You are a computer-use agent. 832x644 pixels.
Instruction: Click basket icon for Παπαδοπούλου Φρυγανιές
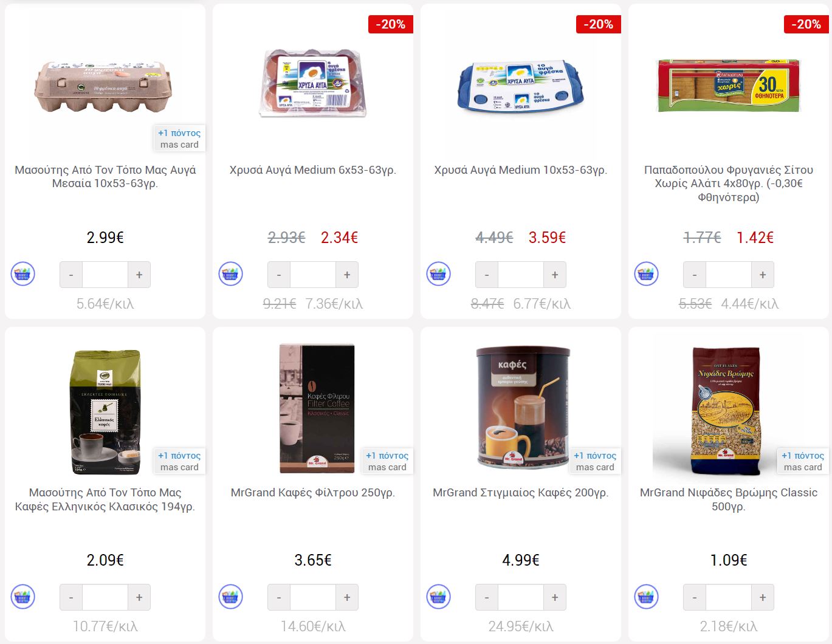(x=647, y=274)
